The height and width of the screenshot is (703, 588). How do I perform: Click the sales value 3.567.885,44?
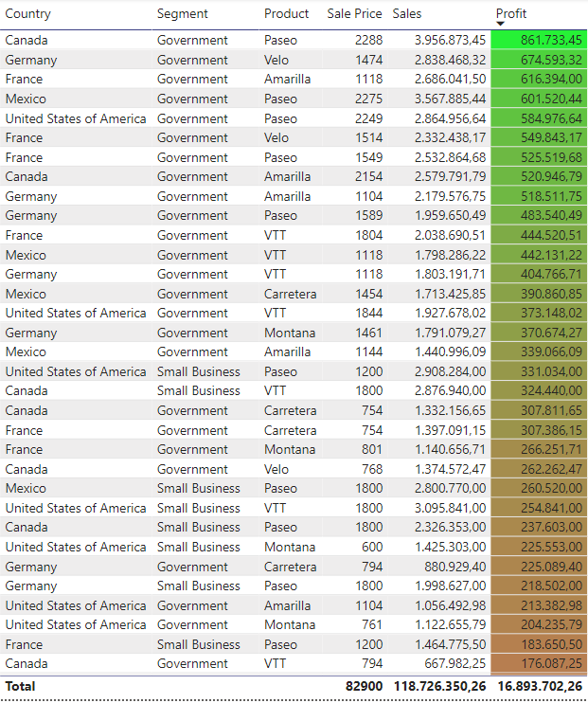click(x=450, y=99)
